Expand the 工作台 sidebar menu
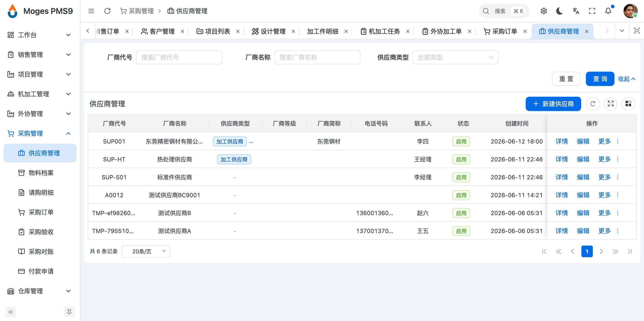Screen dimensions: 644x321 coord(40,35)
